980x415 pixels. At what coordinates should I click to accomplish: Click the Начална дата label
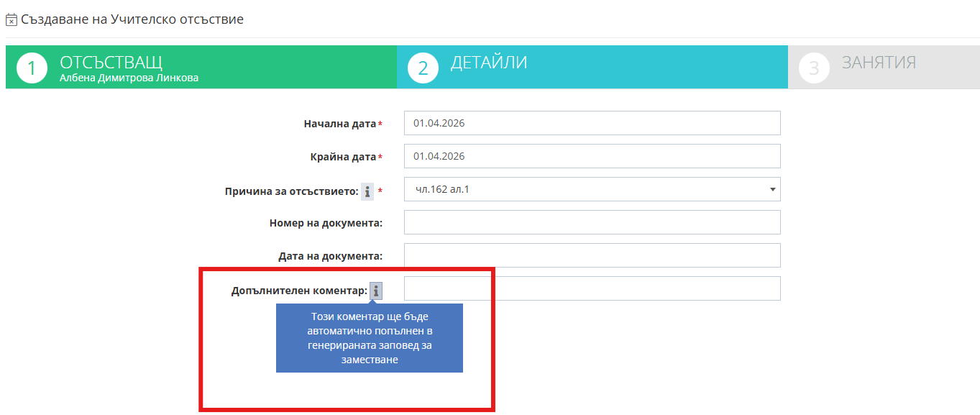click(339, 124)
